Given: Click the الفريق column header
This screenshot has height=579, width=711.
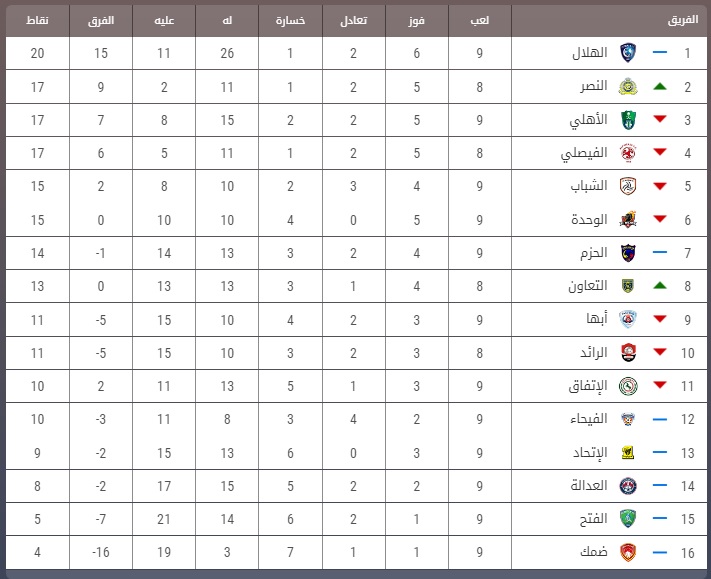Looking at the screenshot, I should pyautogui.click(x=683, y=20).
